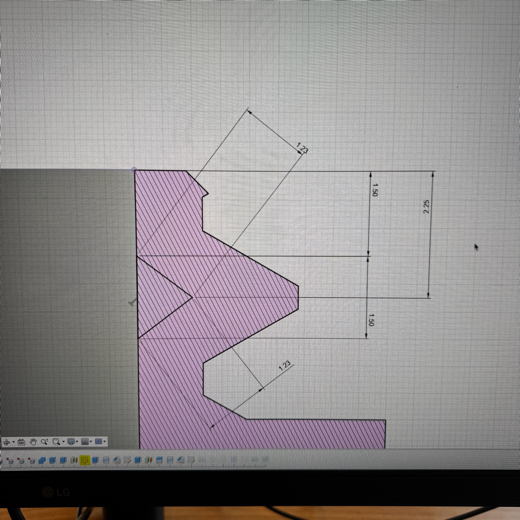
Task: Open the Grid and Snaps settings icon
Action: click(85, 442)
